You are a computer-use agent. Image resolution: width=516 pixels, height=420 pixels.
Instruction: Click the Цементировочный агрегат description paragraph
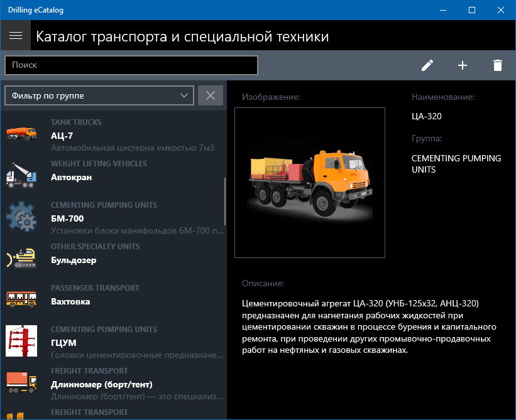pos(369,326)
